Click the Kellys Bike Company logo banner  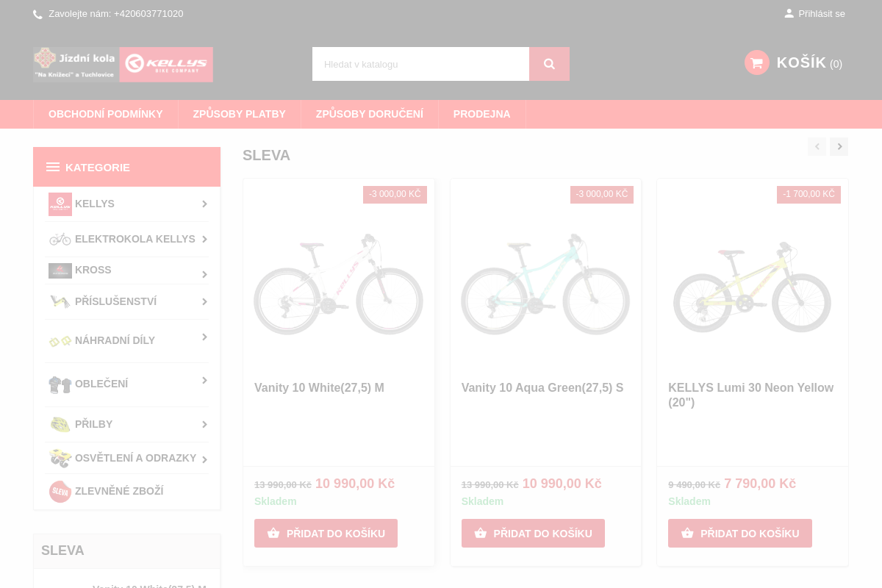[166, 64]
